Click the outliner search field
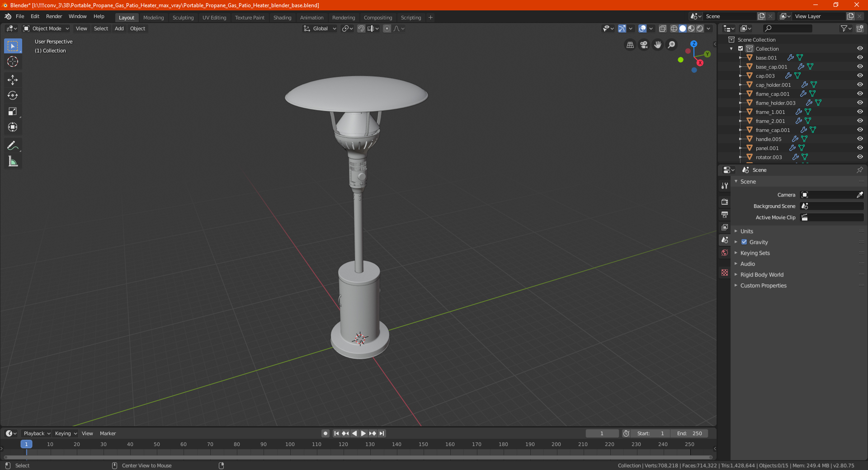 (787, 28)
